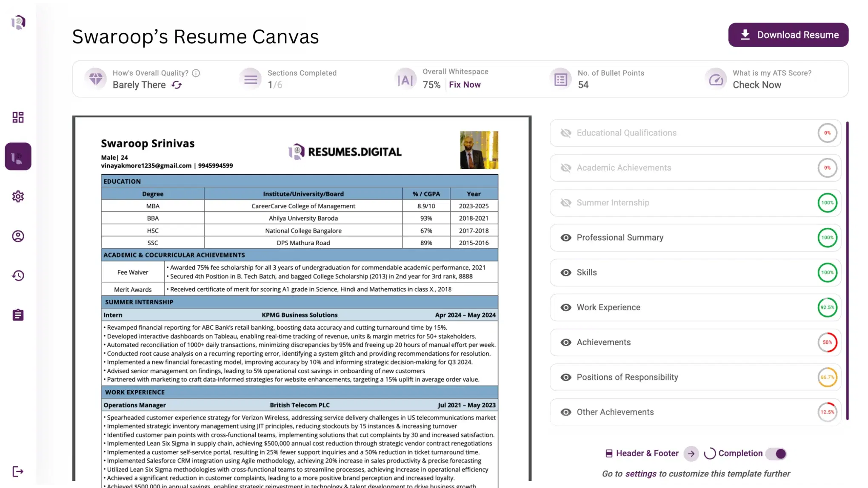
Task: Click the 66.7% ring for Positions of Responsibility
Action: [827, 377]
